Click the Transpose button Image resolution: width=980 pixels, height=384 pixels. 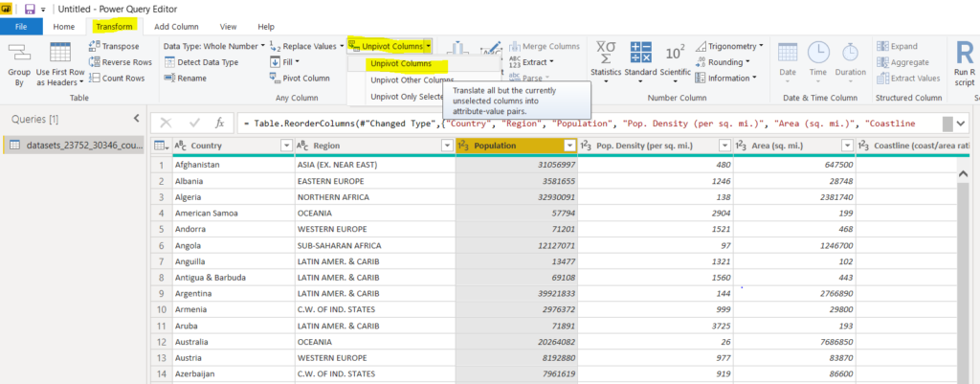pyautogui.click(x=114, y=46)
